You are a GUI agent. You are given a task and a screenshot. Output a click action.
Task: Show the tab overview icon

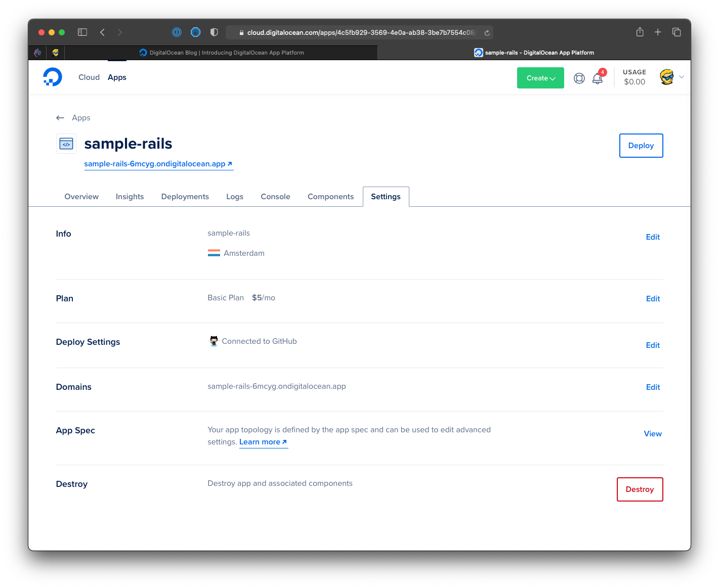(676, 32)
